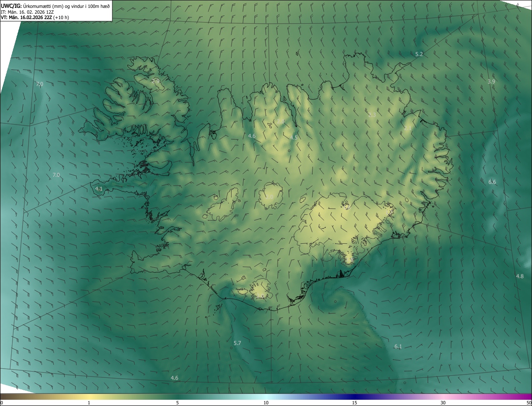532x406 pixels.
Task: Click the 5.7 value label south of Iceland
Action: [x=237, y=343]
